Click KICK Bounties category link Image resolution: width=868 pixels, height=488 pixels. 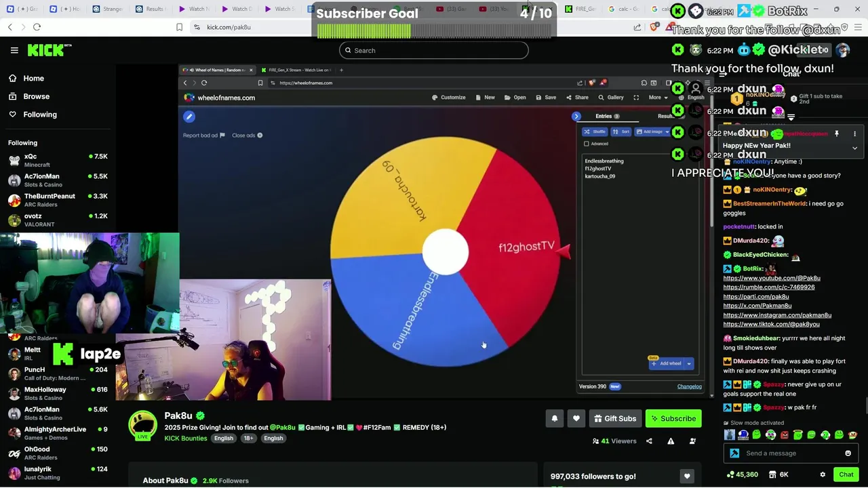pyautogui.click(x=186, y=438)
